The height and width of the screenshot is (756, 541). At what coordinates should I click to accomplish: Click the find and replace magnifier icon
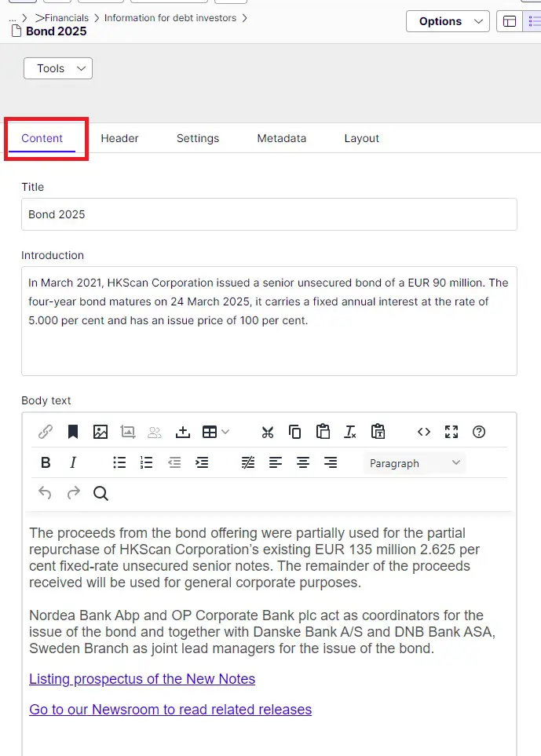(101, 493)
